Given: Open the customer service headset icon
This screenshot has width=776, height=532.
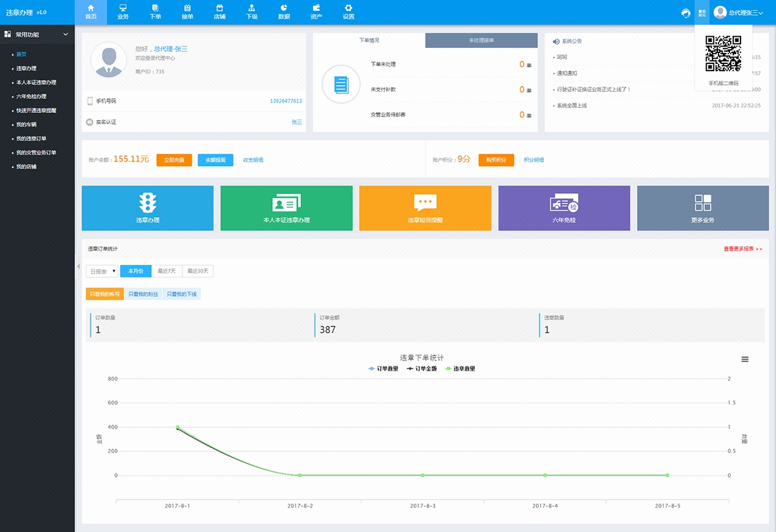Looking at the screenshot, I should pos(686,13).
